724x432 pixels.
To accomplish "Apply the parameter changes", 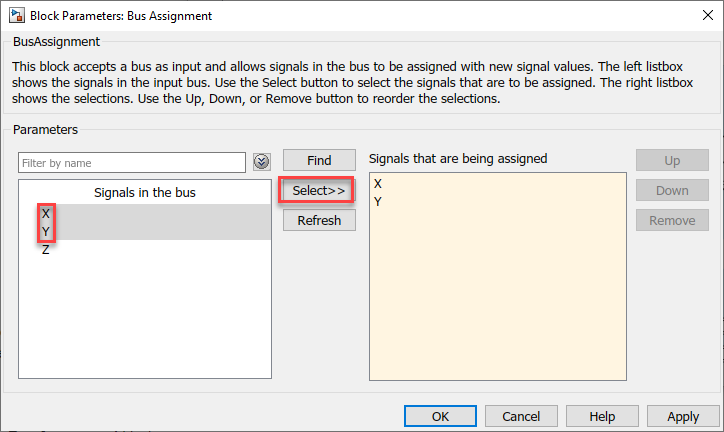I will pos(683,416).
